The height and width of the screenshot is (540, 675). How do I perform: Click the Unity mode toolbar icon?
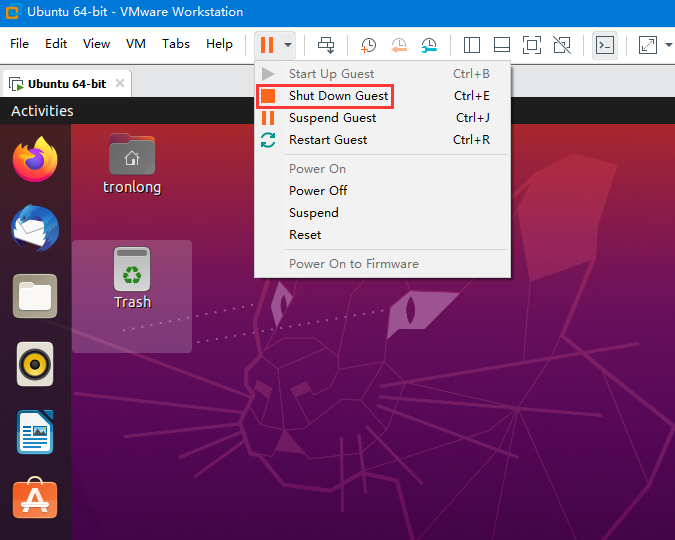click(x=562, y=45)
